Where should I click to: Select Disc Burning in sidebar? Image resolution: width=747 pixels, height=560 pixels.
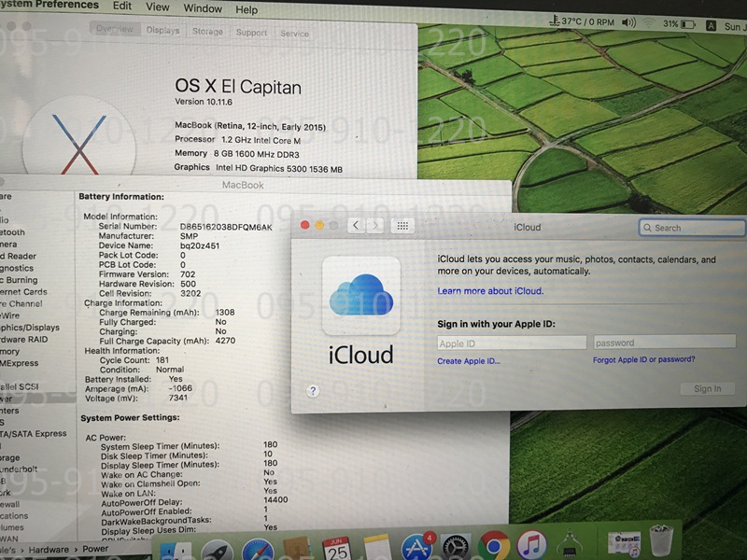coord(19,279)
